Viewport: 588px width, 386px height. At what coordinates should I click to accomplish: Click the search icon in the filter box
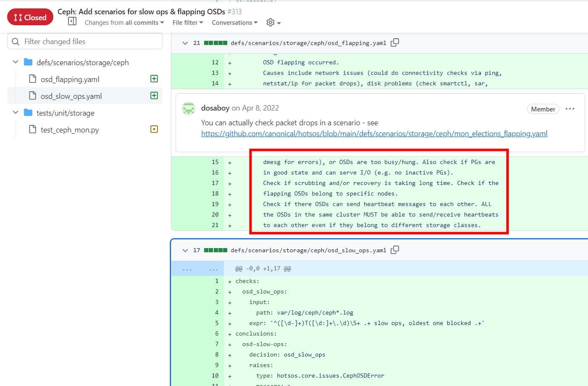tap(16, 42)
